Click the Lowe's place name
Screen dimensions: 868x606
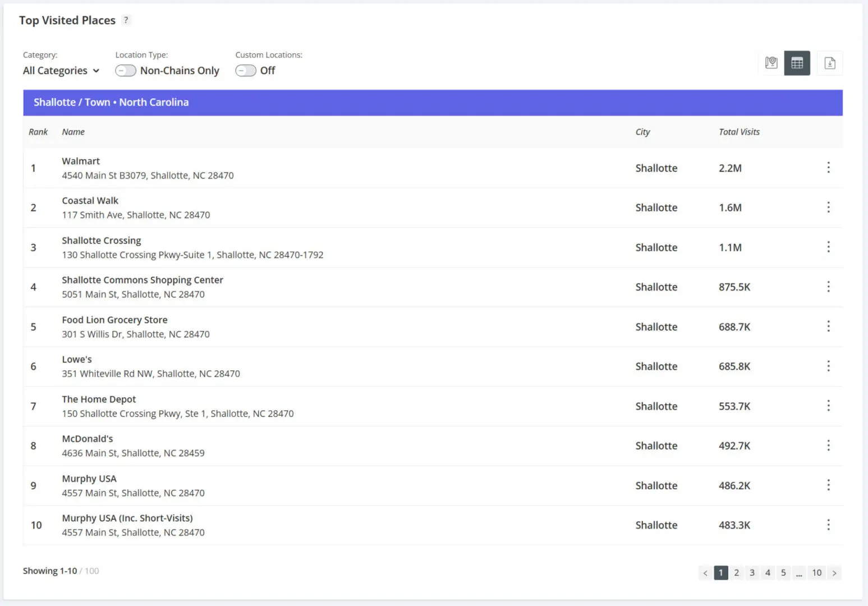coord(77,360)
